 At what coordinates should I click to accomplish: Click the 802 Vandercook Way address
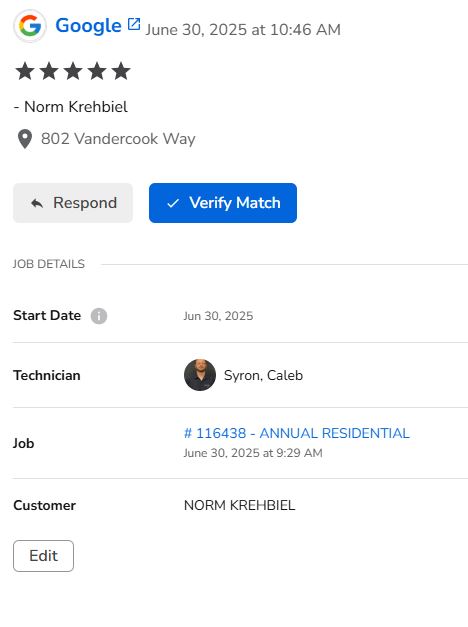pos(118,139)
